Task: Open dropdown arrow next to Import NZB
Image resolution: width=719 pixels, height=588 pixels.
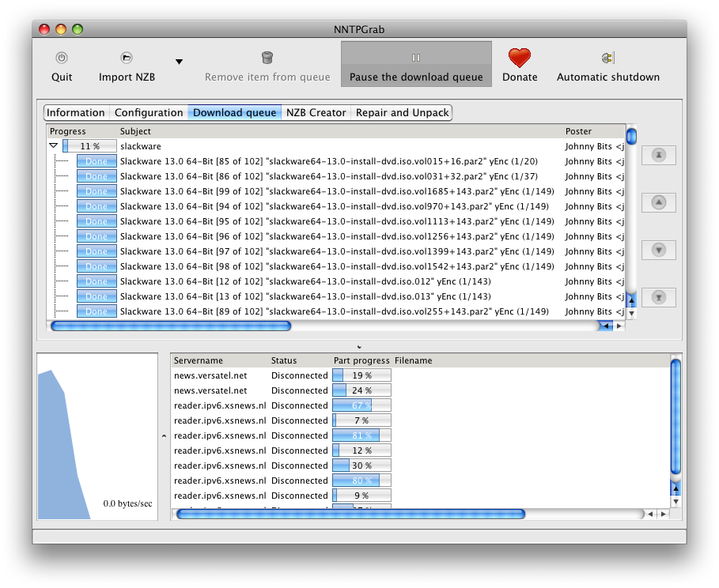Action: [179, 62]
